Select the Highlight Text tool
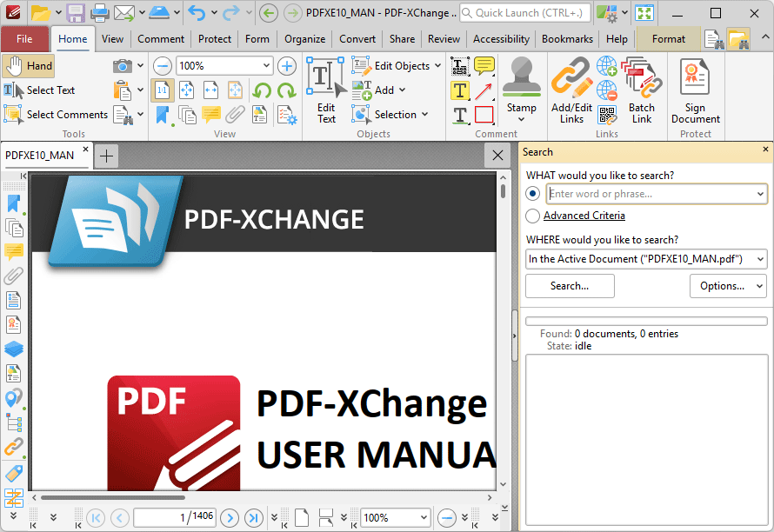This screenshot has height=532, width=774. point(459,90)
